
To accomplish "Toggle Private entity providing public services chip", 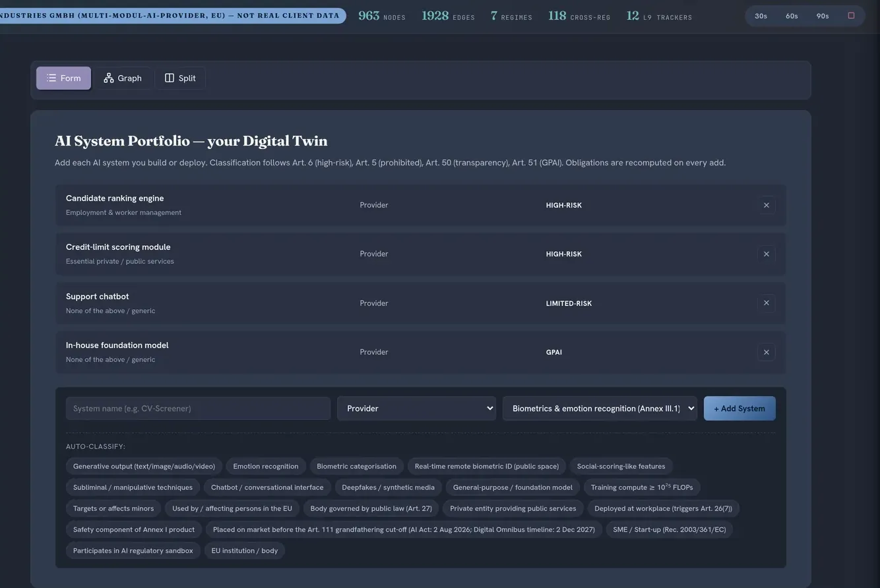I will (x=513, y=508).
